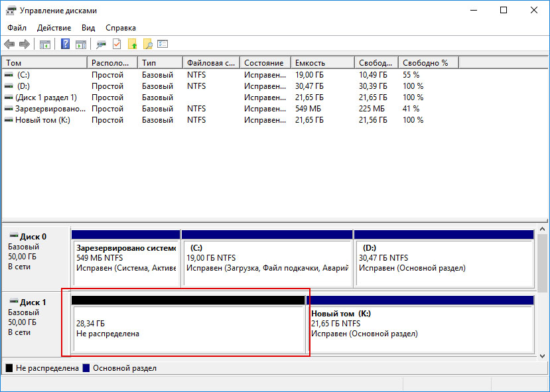Click the black Не распределена legend swatch
Image resolution: width=550 pixels, height=392 pixels.
pos(9,368)
